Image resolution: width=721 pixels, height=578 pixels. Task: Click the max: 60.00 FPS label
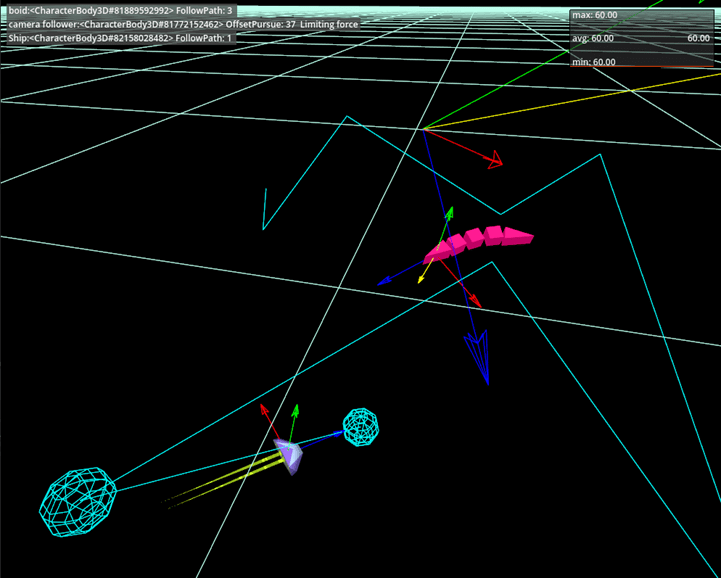[x=594, y=15]
